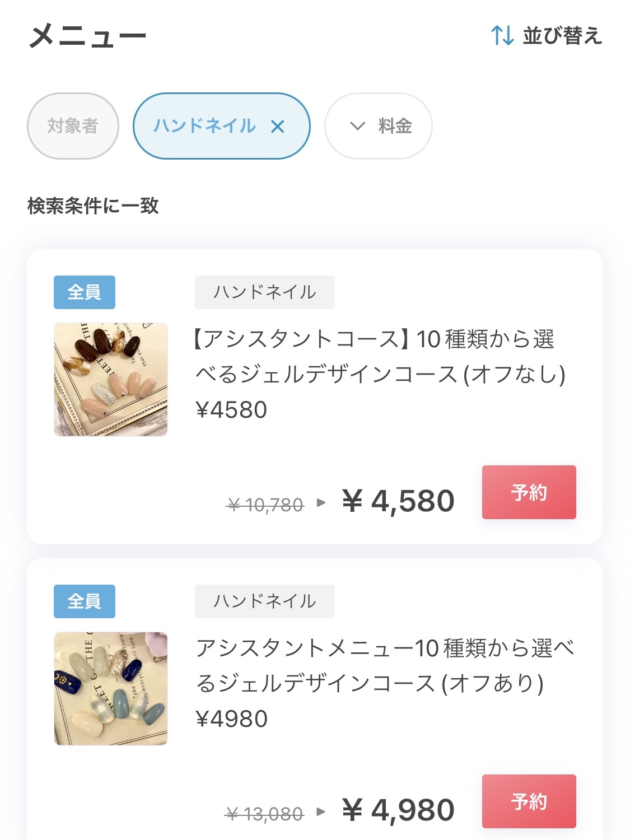Click the 全員 badge on second card
The width and height of the screenshot is (630, 840).
[85, 601]
